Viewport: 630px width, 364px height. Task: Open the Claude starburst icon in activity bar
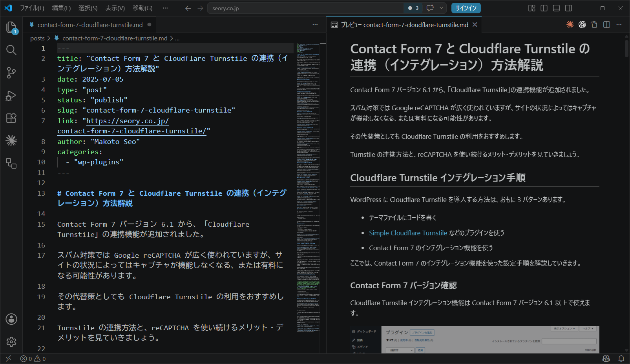coord(11,140)
